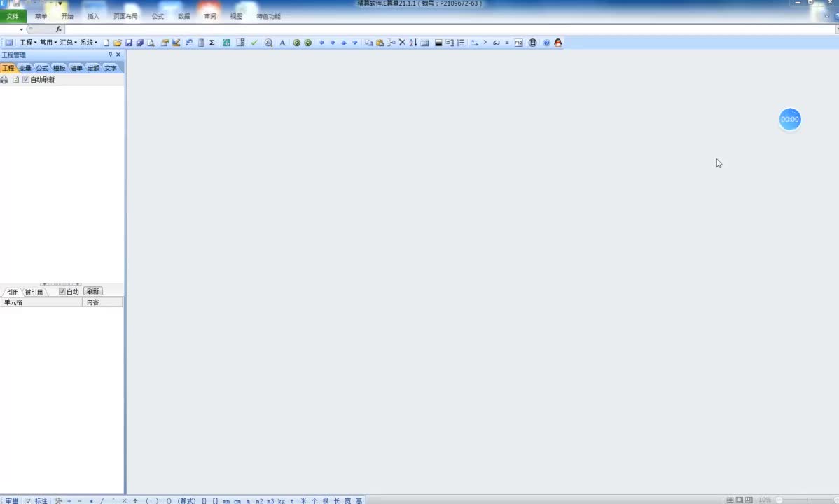The image size is (839, 504).
Task: Click the trash bin toolbar icon
Action: click(201, 43)
